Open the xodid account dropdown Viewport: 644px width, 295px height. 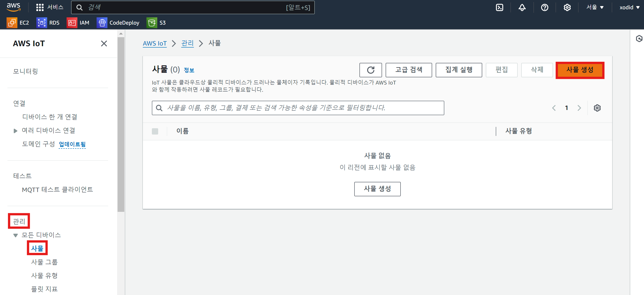click(x=629, y=7)
